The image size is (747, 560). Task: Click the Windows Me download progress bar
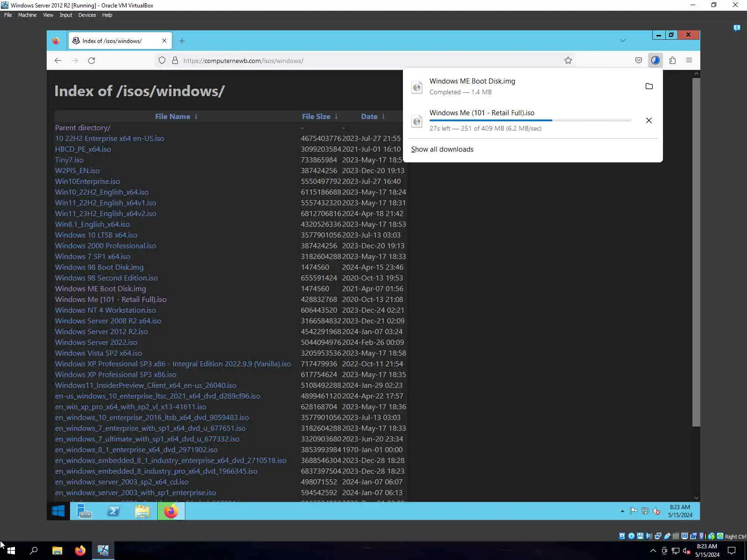(530, 120)
